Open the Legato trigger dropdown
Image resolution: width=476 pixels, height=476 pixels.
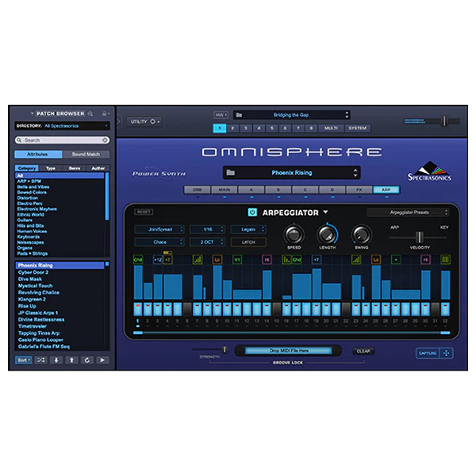[248, 229]
